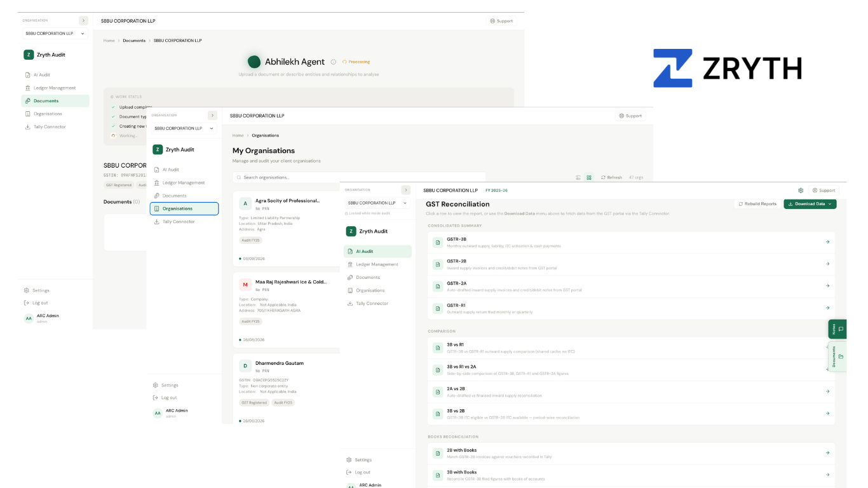This screenshot has height=488, width=868.
Task: Click Log out in Organisations window sidebar
Action: tap(165, 398)
